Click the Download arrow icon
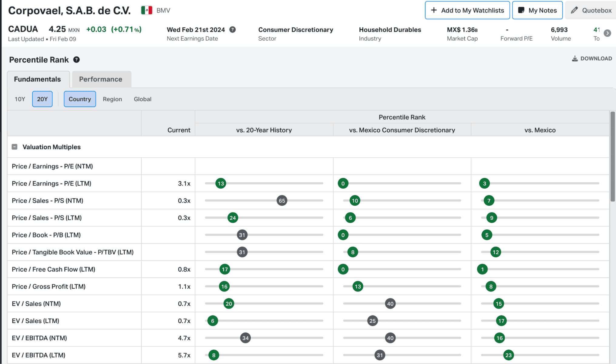Image resolution: width=616 pixels, height=364 pixels. coord(574,59)
